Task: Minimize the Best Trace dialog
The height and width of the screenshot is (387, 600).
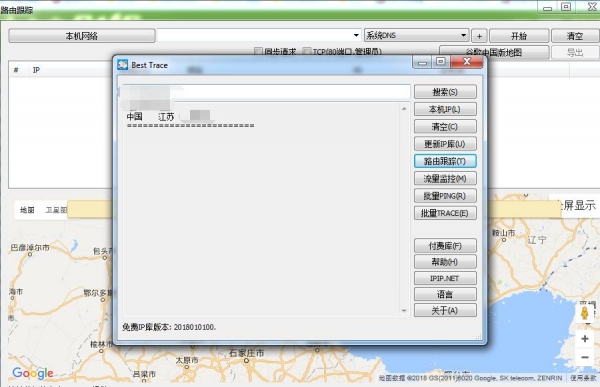Action: click(x=422, y=62)
